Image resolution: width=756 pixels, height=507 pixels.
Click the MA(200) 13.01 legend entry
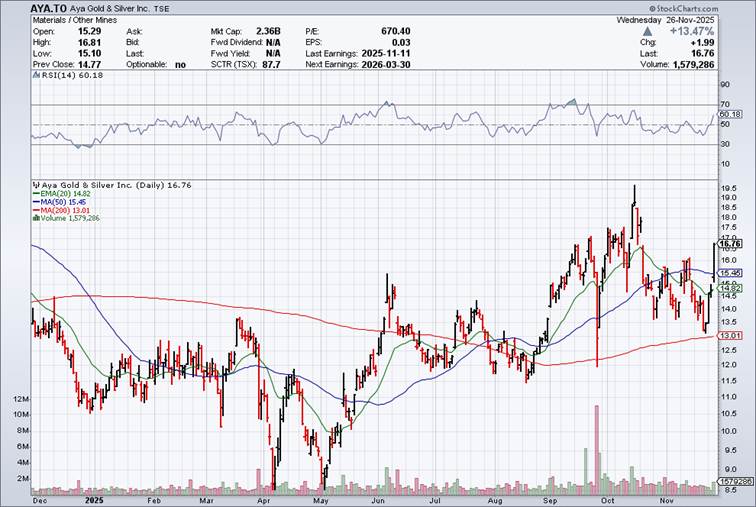tap(62, 210)
